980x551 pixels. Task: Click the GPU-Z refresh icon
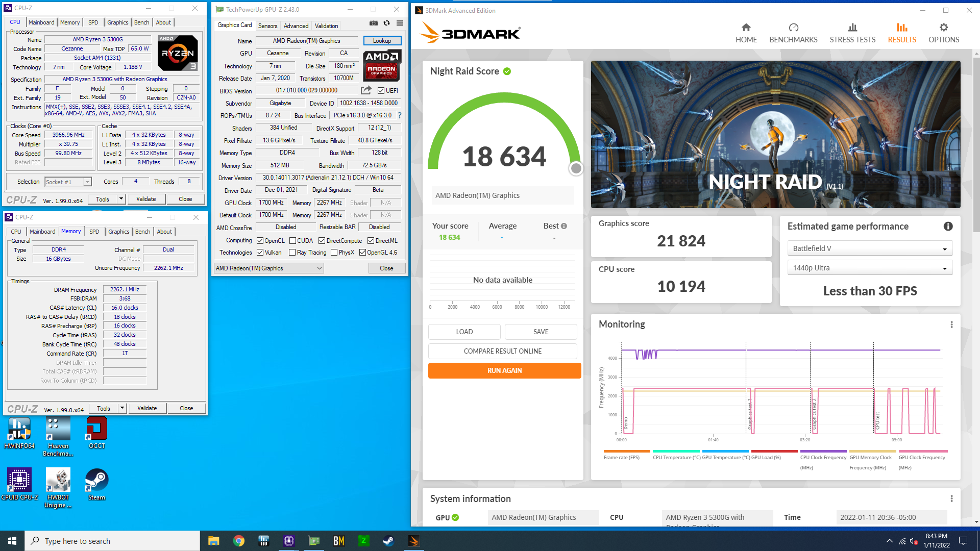387,23
